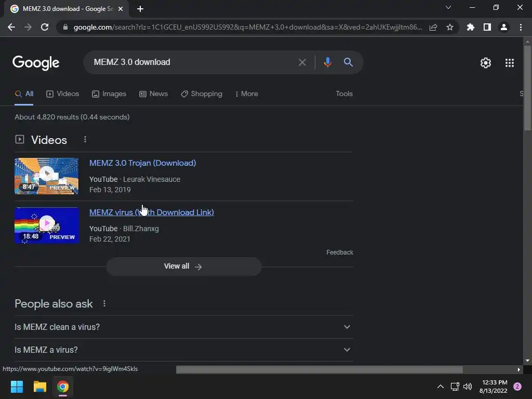Go back to the previous page
This screenshot has width=532, height=399.
(11, 27)
